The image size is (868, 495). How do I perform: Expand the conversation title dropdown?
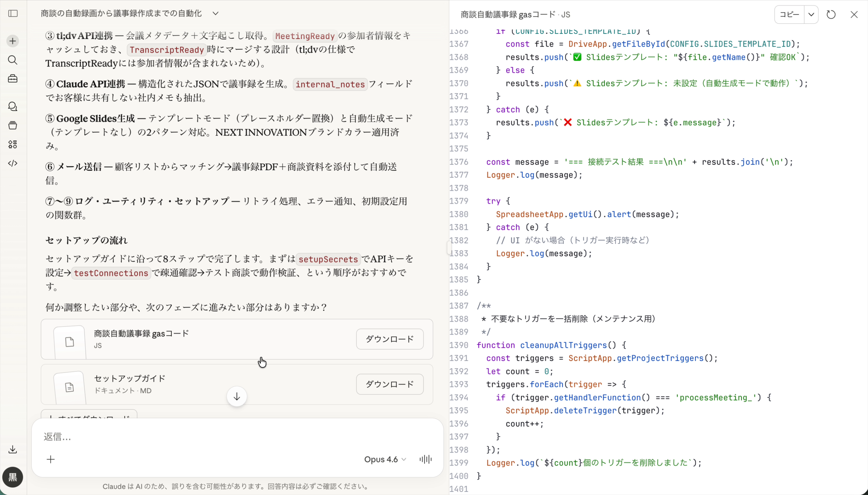tap(216, 13)
